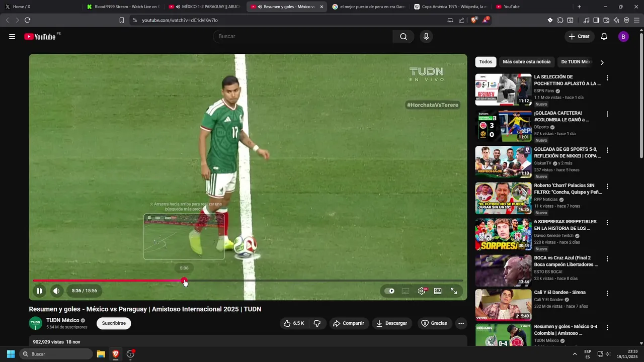Open a new browser tab with plus
The width and height of the screenshot is (644, 362).
579,7
